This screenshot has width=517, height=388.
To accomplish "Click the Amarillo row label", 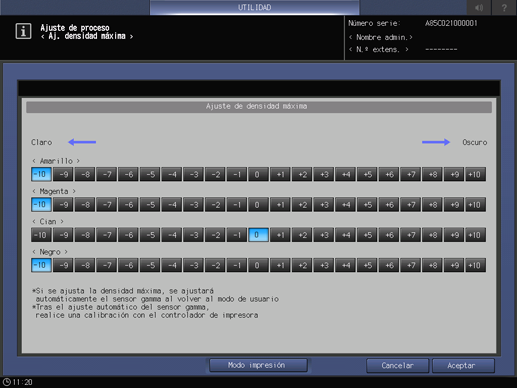I will (x=56, y=161).
